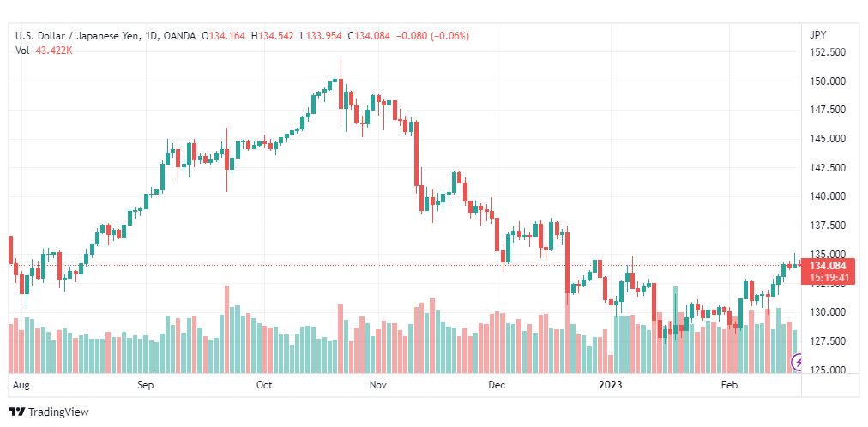The height and width of the screenshot is (427, 868).
Task: Click the purple lightning bolt event icon
Action: click(798, 363)
